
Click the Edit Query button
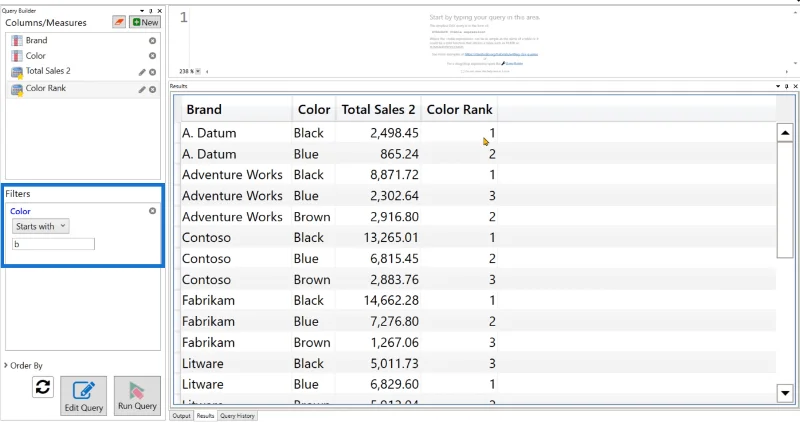[x=84, y=396]
